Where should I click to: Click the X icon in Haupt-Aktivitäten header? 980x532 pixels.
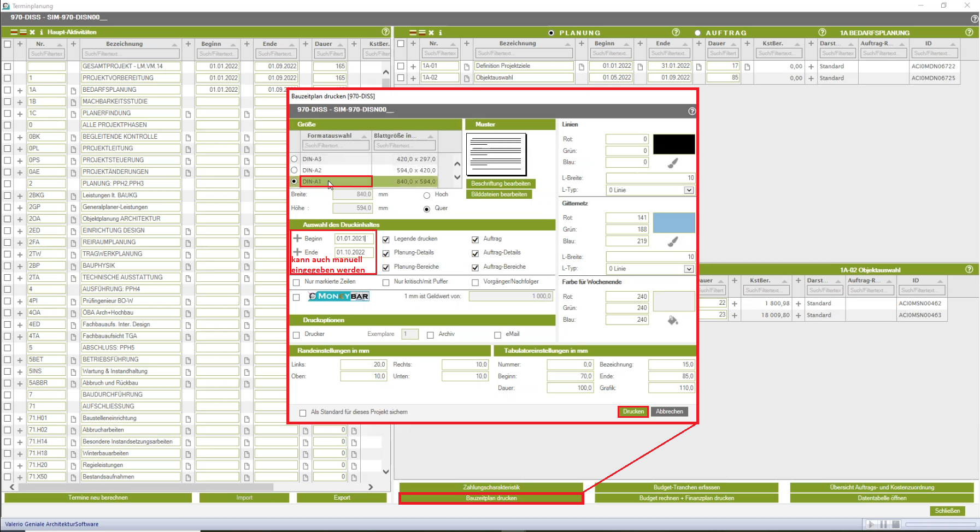point(32,32)
